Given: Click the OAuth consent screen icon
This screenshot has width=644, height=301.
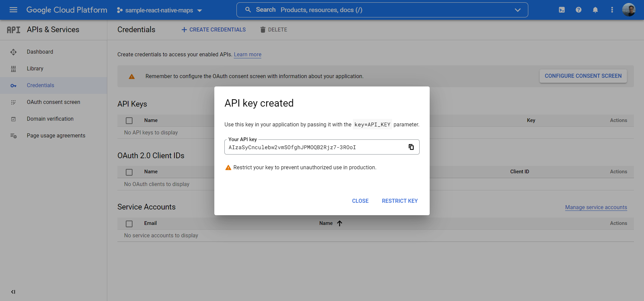Looking at the screenshot, I should (13, 102).
